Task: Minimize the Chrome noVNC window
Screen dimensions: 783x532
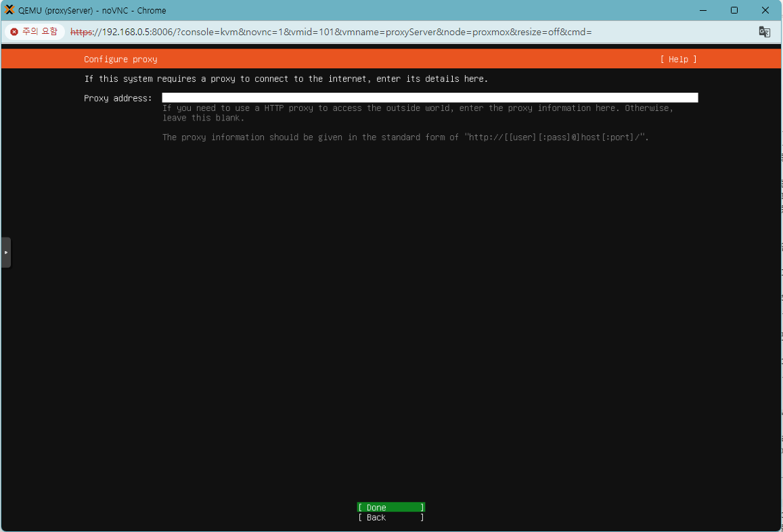Action: [x=703, y=10]
